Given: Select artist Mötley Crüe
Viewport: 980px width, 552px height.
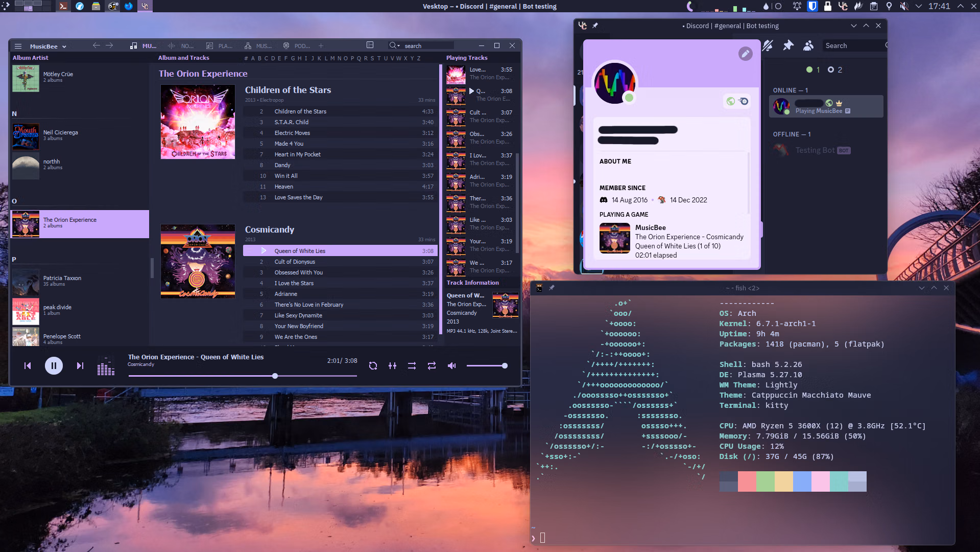Looking at the screenshot, I should pos(80,78).
